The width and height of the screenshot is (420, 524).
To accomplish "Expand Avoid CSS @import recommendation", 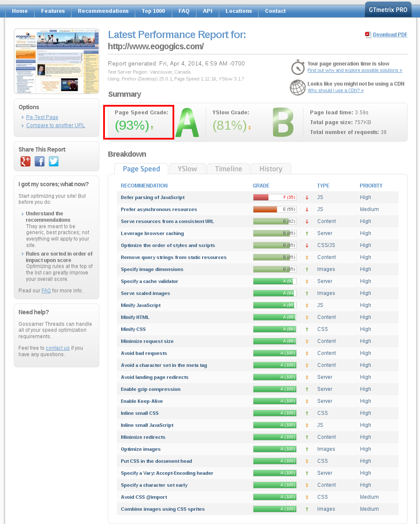I will [144, 497].
